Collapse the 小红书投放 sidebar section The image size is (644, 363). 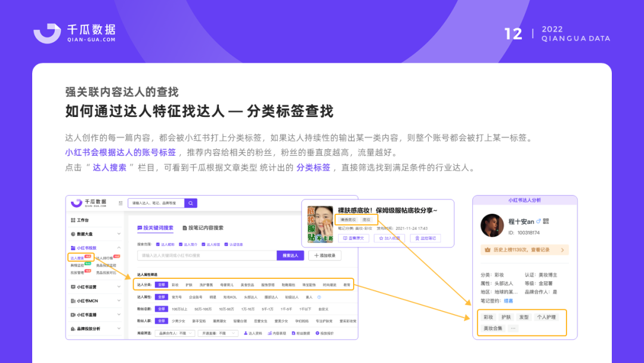[119, 248]
